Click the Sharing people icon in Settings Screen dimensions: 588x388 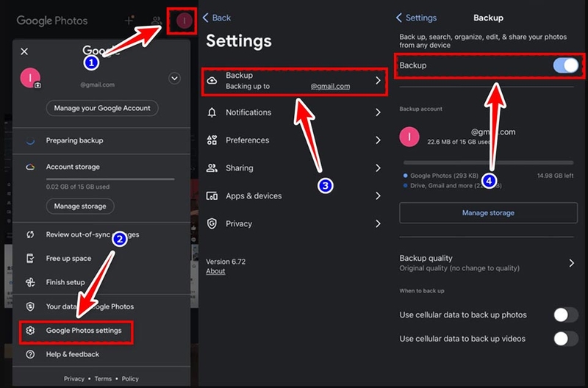[212, 168]
